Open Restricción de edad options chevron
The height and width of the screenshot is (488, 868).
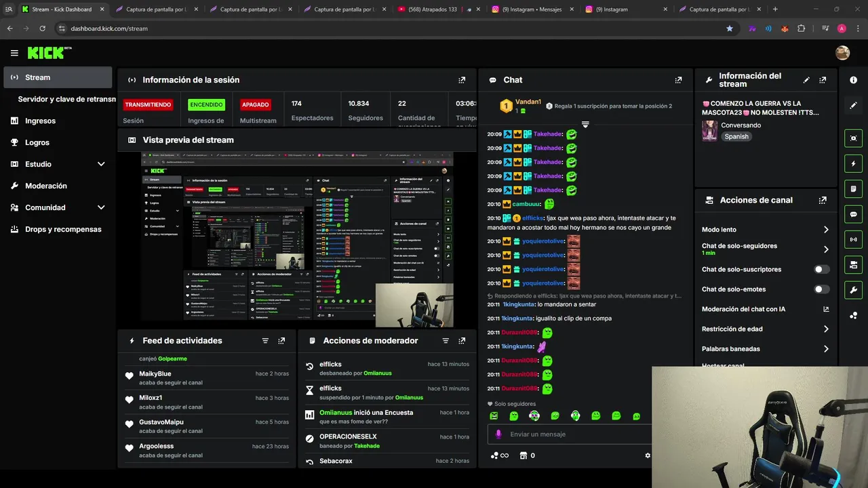point(826,329)
